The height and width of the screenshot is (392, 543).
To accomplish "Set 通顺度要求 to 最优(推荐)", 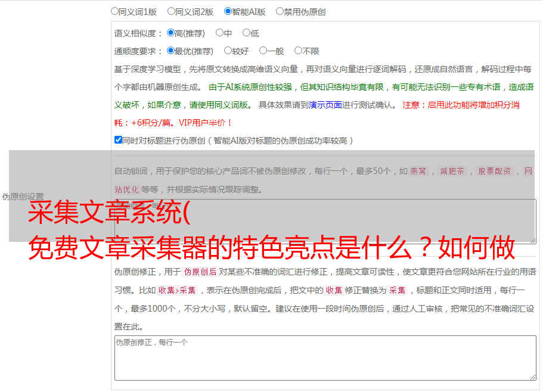I will 170,51.
